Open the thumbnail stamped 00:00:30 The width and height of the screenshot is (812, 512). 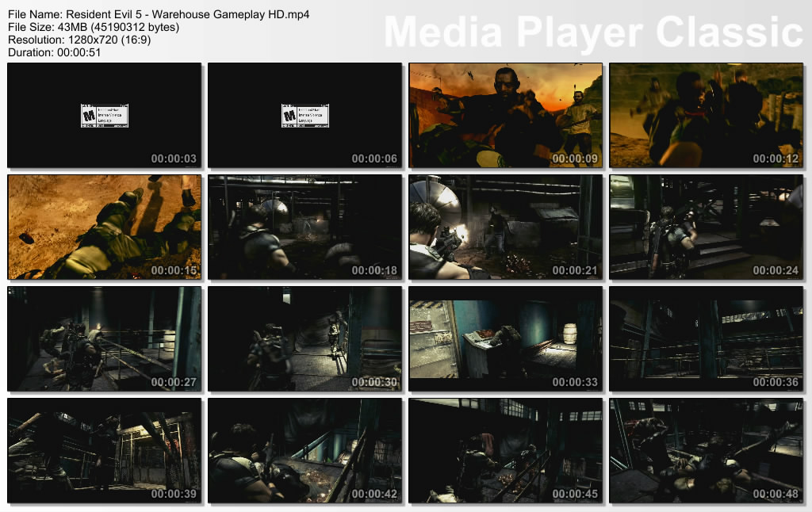point(304,339)
